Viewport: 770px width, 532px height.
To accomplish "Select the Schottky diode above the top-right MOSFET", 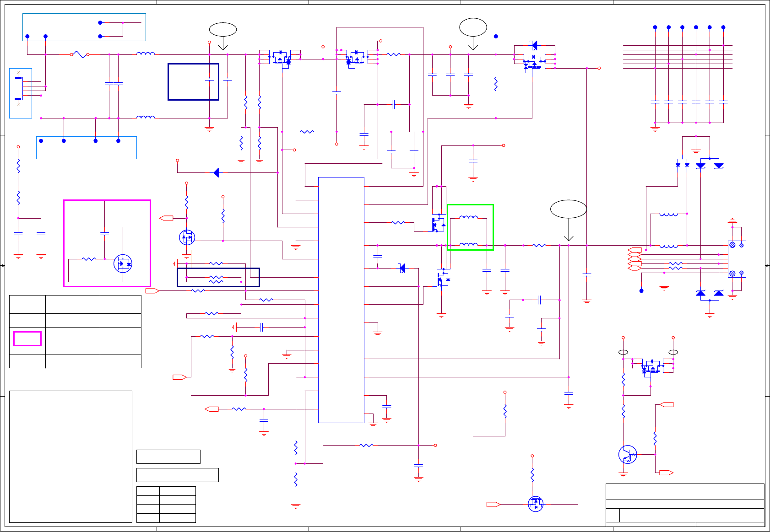I will tap(534, 45).
